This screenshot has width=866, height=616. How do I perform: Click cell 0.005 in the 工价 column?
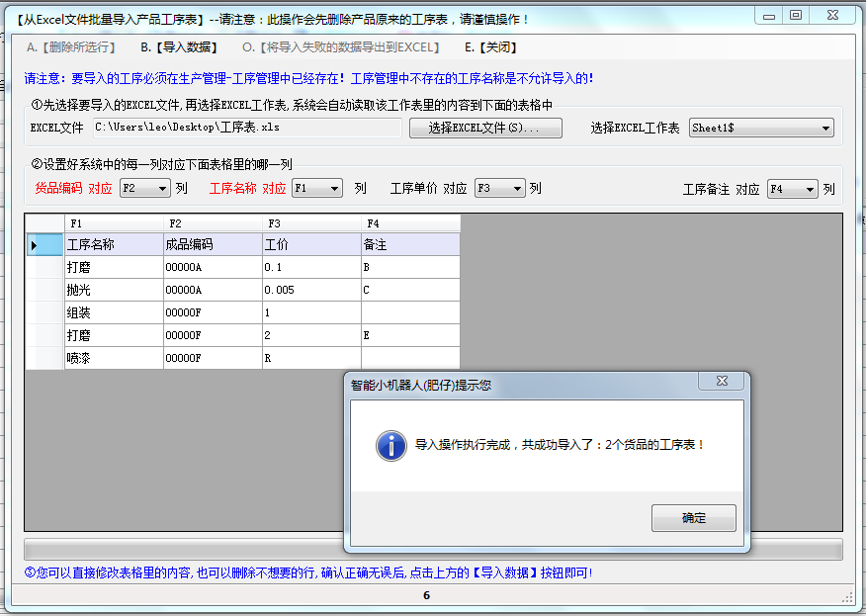[310, 290]
